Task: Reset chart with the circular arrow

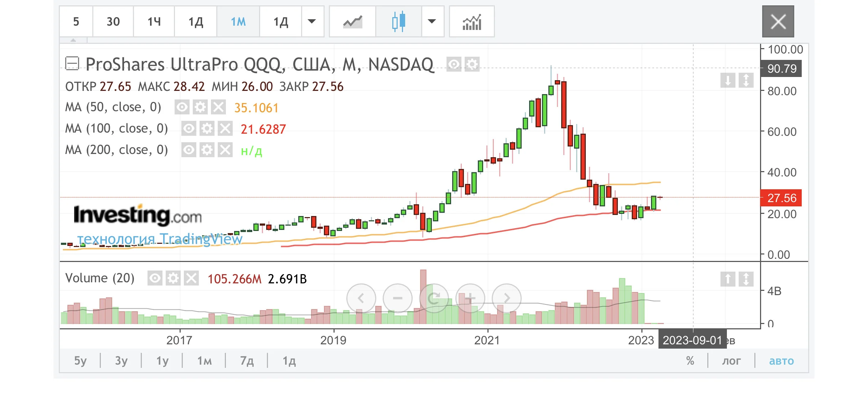Action: tap(434, 298)
